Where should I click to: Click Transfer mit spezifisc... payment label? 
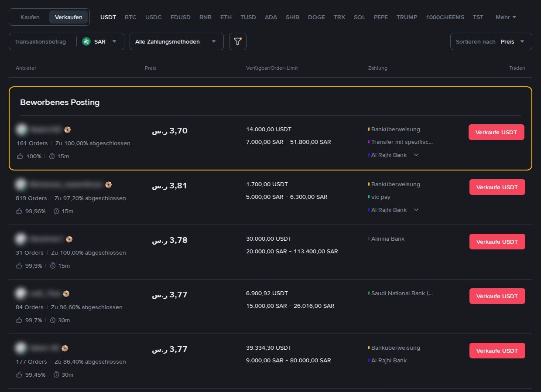[402, 142]
